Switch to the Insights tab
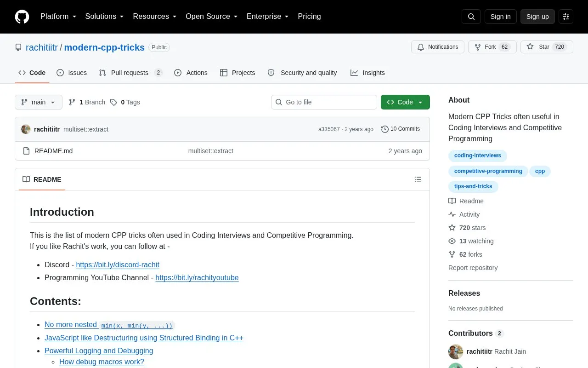Screen dimensions: 588x368 coord(367,73)
